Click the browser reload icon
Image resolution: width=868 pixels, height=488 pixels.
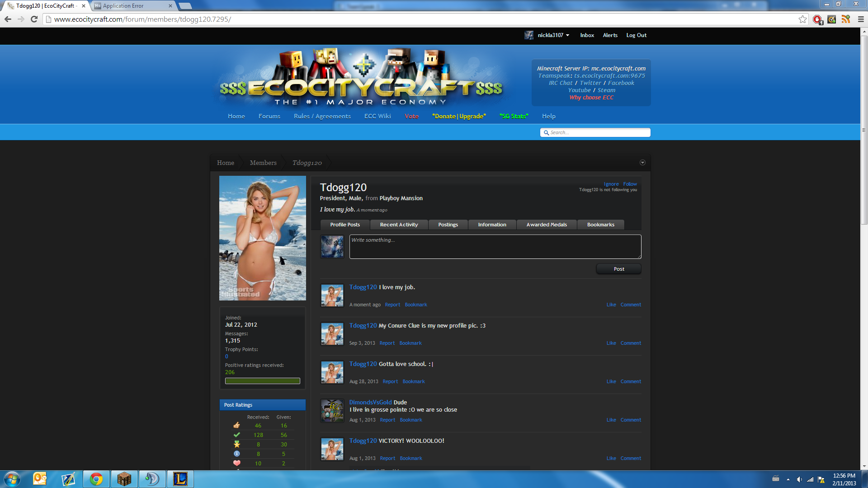coord(34,19)
